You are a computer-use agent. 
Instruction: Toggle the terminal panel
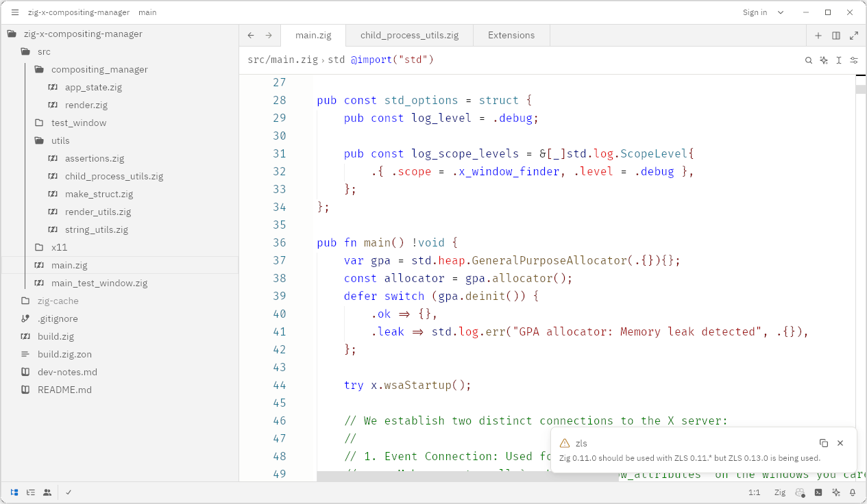pos(818,492)
